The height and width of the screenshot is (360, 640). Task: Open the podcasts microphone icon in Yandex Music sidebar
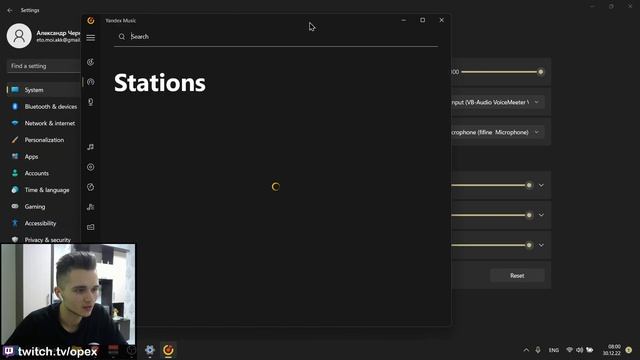point(91,102)
